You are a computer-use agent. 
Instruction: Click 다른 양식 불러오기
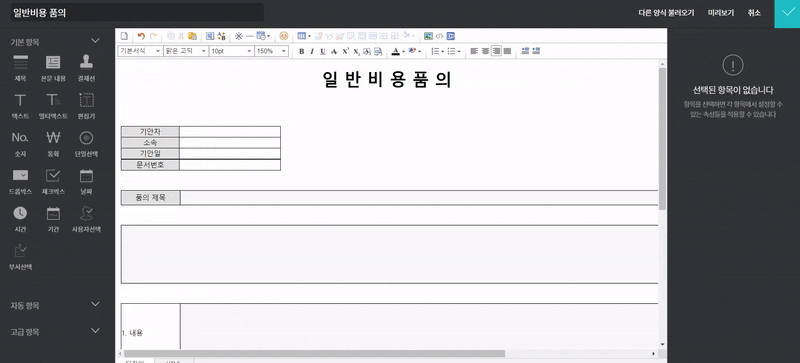(666, 13)
